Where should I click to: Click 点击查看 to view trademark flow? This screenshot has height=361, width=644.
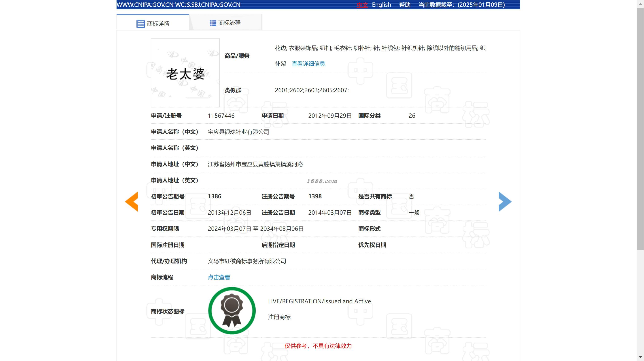point(219,277)
